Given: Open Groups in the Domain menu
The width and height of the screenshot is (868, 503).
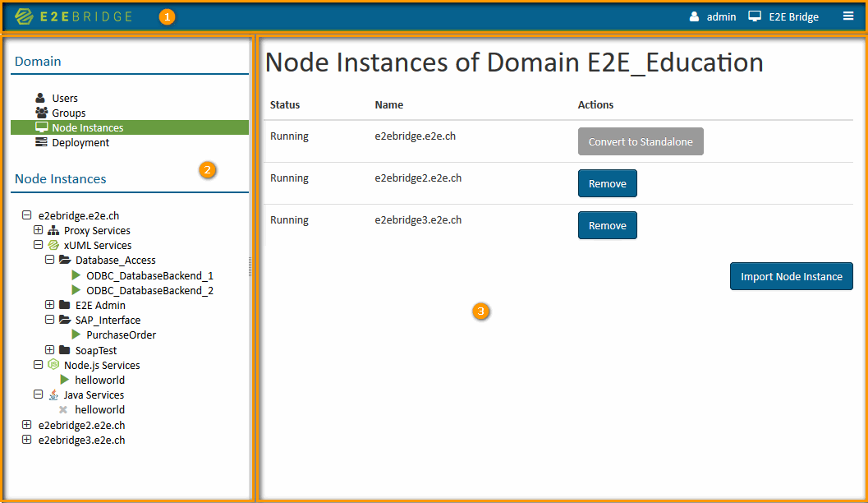Looking at the screenshot, I should pyautogui.click(x=68, y=113).
